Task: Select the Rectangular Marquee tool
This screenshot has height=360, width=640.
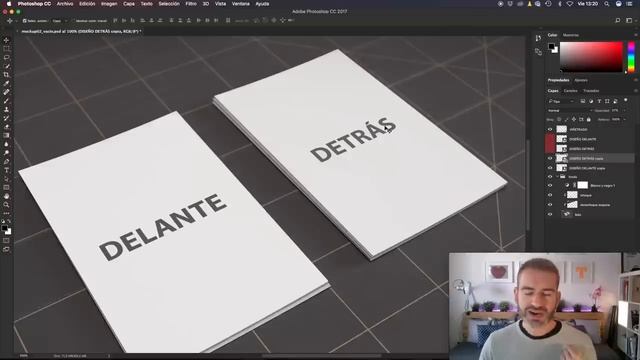Action: [x=6, y=49]
